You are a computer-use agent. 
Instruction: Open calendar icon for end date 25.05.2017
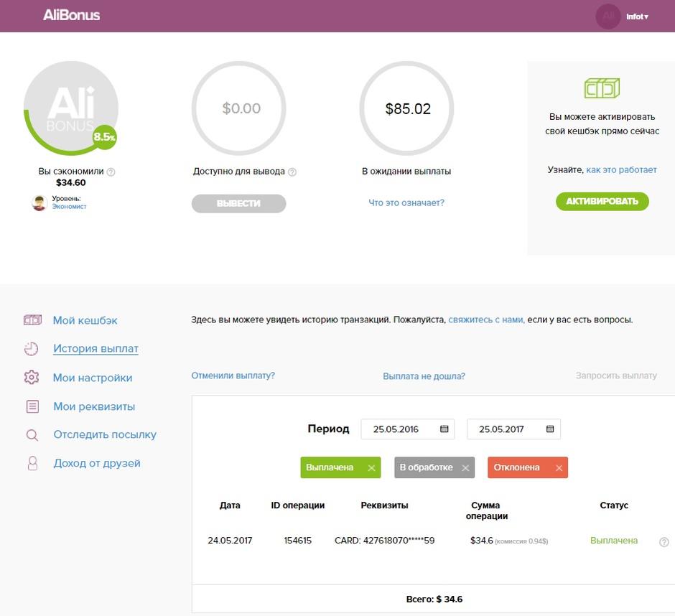(550, 429)
